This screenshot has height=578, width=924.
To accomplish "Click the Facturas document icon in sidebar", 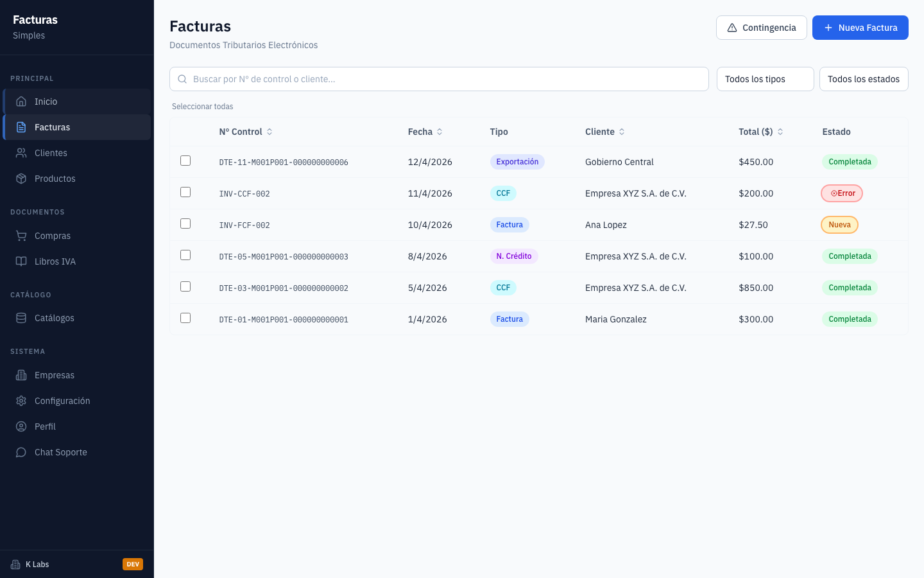I will 21,127.
